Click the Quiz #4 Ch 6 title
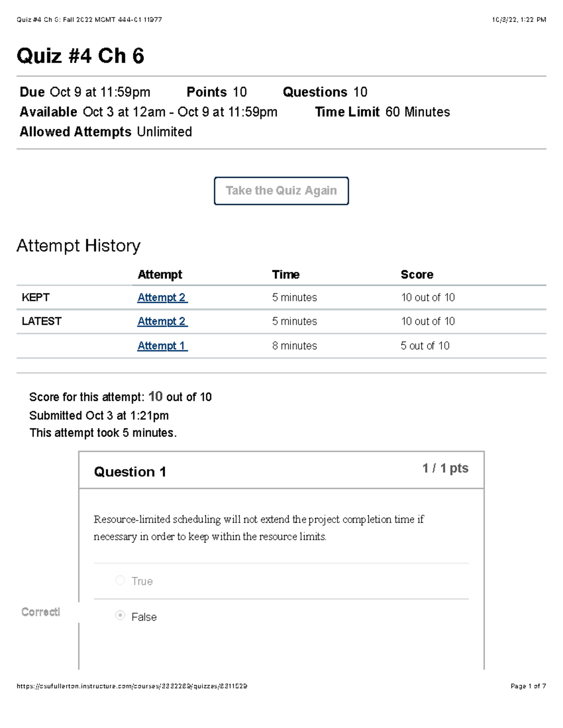The width and height of the screenshot is (563, 728). [80, 56]
